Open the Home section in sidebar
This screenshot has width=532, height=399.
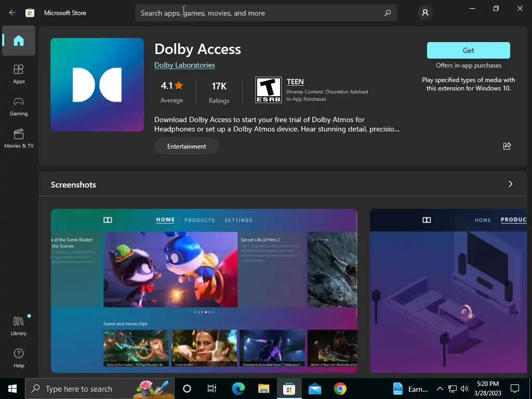click(x=19, y=41)
